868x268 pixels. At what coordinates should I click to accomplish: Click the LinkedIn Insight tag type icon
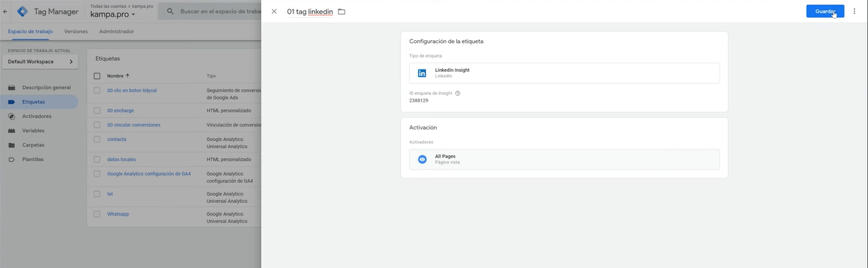(x=422, y=73)
